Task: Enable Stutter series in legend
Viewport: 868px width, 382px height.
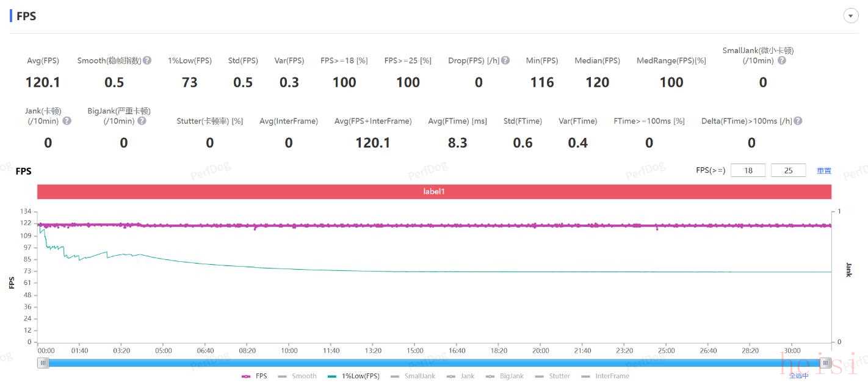Action: click(552, 376)
